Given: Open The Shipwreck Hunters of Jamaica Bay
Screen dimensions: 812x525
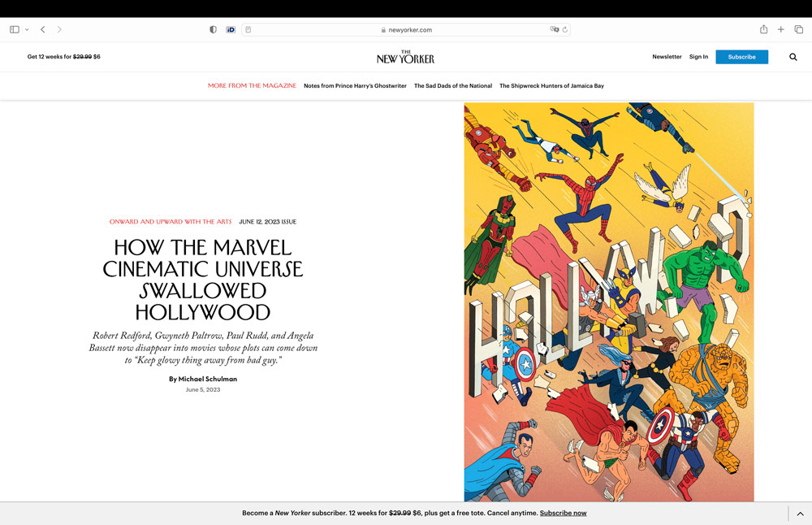Looking at the screenshot, I should (551, 86).
